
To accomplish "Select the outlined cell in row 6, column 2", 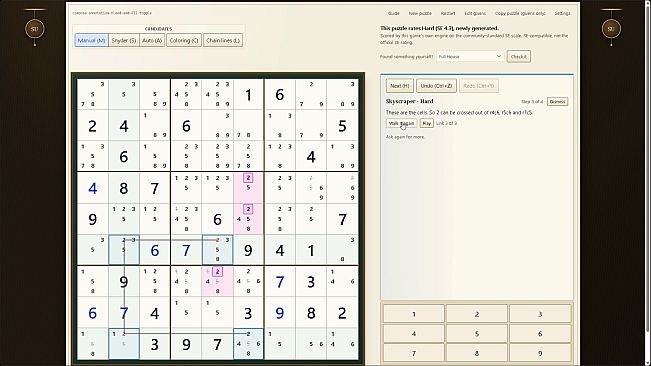I will pyautogui.click(x=124, y=250).
